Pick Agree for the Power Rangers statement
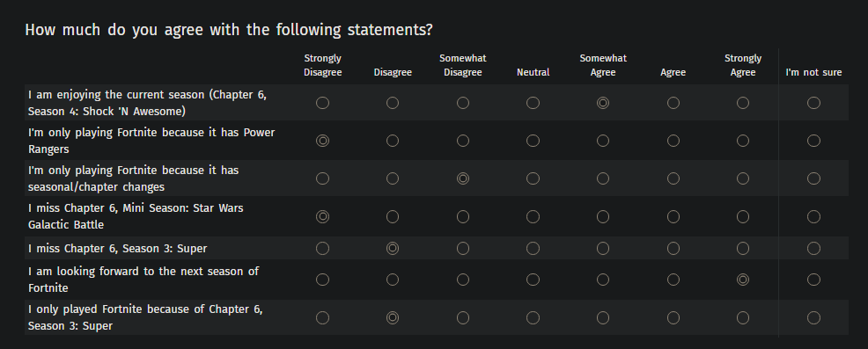The width and height of the screenshot is (868, 349). tap(673, 141)
